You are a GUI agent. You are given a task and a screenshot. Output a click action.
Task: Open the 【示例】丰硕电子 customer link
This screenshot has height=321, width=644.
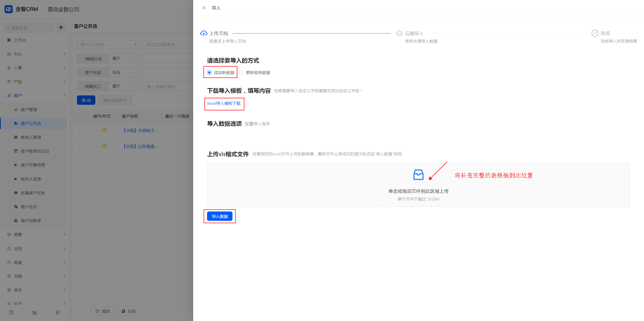pyautogui.click(x=140, y=130)
